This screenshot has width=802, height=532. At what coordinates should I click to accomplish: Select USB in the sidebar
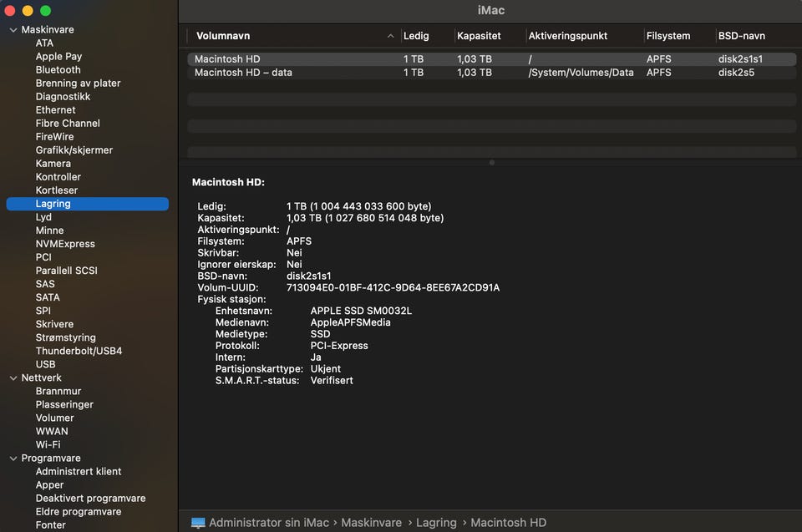coord(45,364)
